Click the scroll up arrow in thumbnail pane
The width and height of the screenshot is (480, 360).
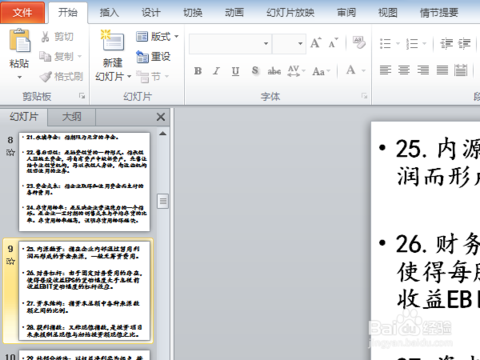(163, 134)
